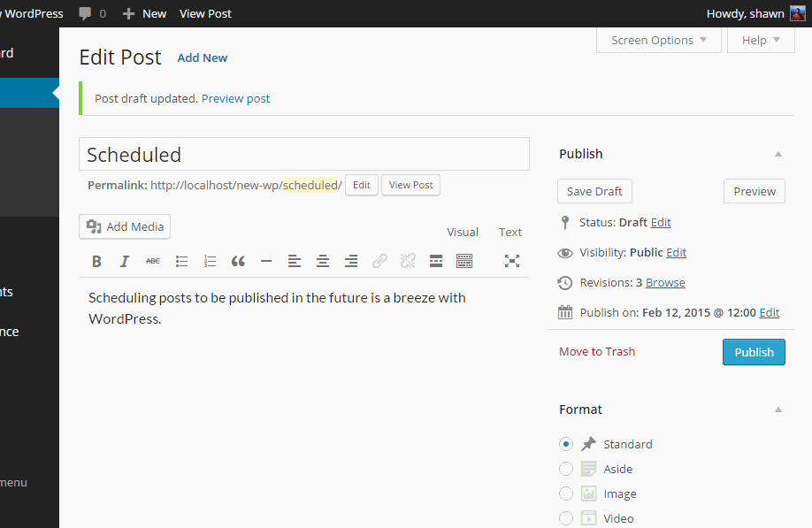Edit the Publish on date

coord(770,313)
